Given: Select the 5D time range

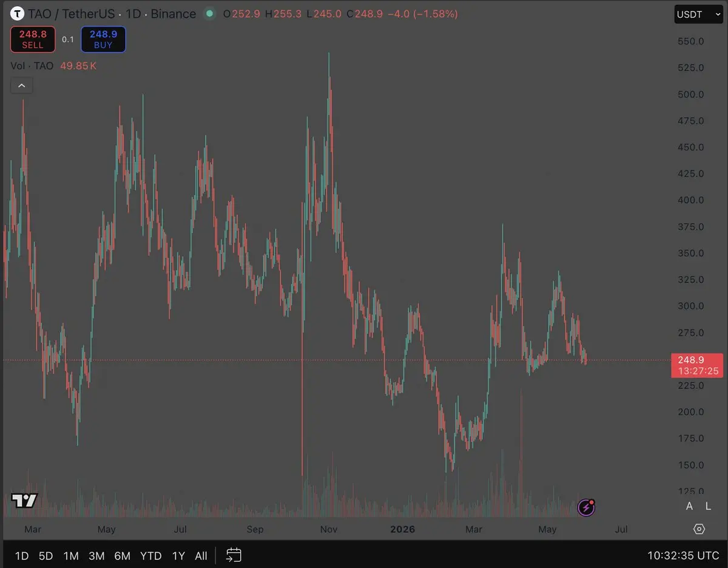Looking at the screenshot, I should point(45,555).
